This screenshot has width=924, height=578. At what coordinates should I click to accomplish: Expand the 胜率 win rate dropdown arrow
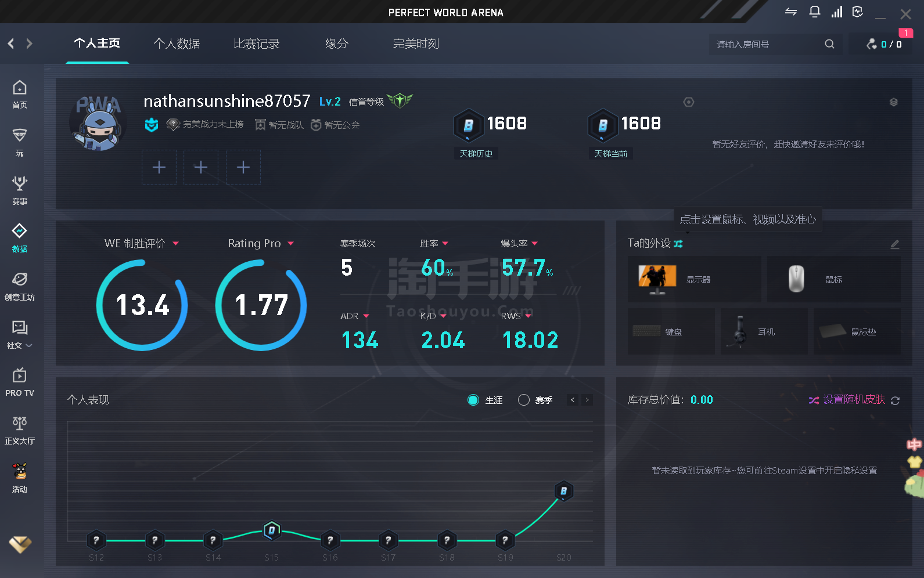click(445, 244)
